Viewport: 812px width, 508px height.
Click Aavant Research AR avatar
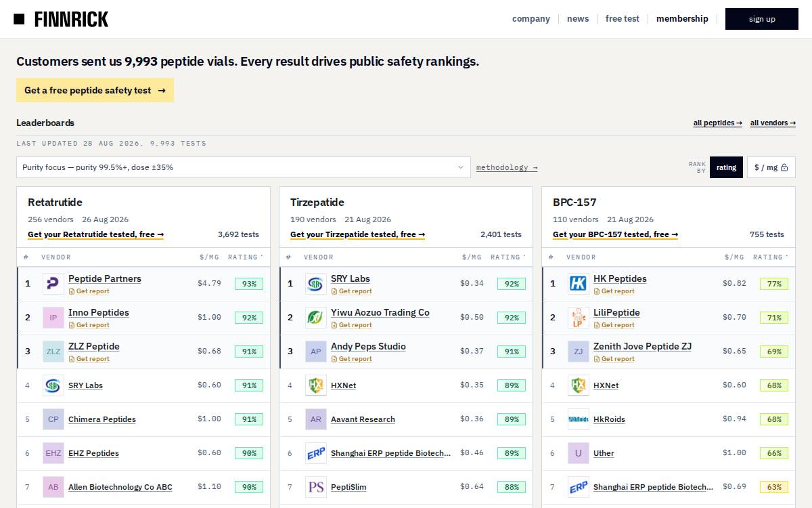click(x=316, y=419)
